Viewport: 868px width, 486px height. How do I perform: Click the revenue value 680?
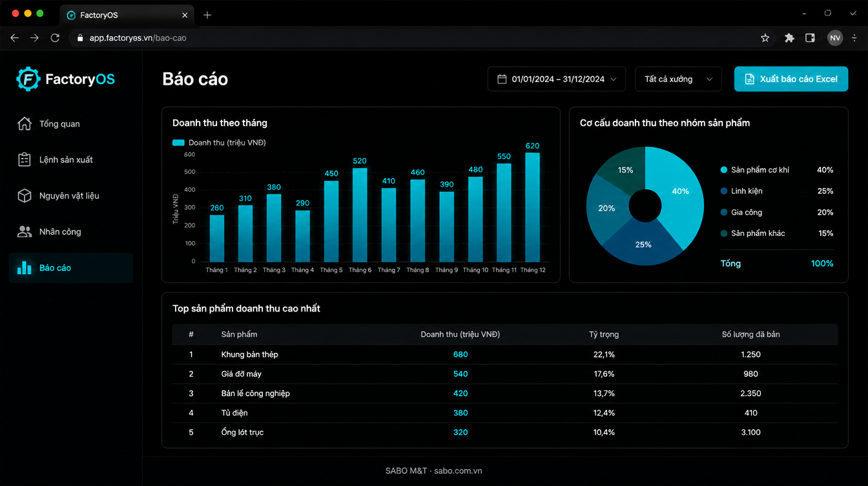click(460, 354)
